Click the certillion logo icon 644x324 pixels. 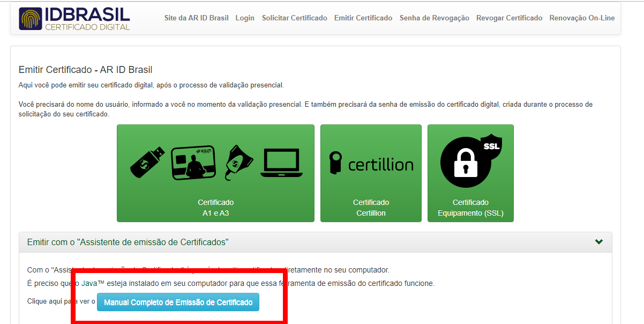371,163
